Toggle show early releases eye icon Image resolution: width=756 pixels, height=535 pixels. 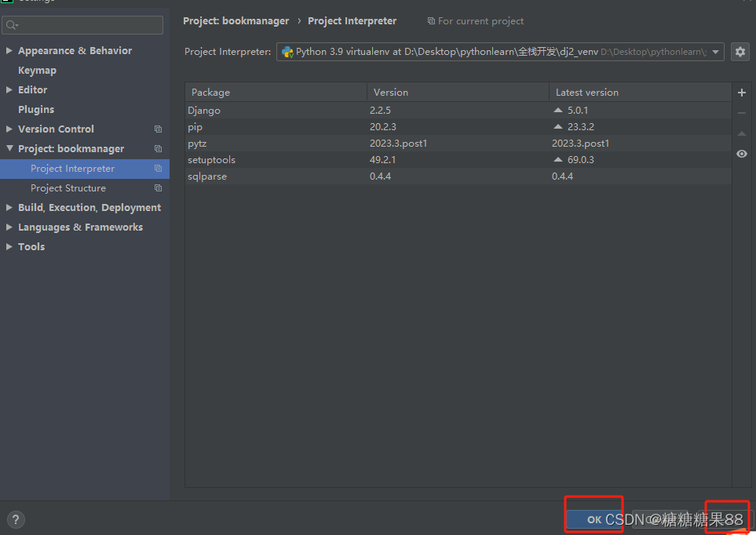(x=742, y=154)
